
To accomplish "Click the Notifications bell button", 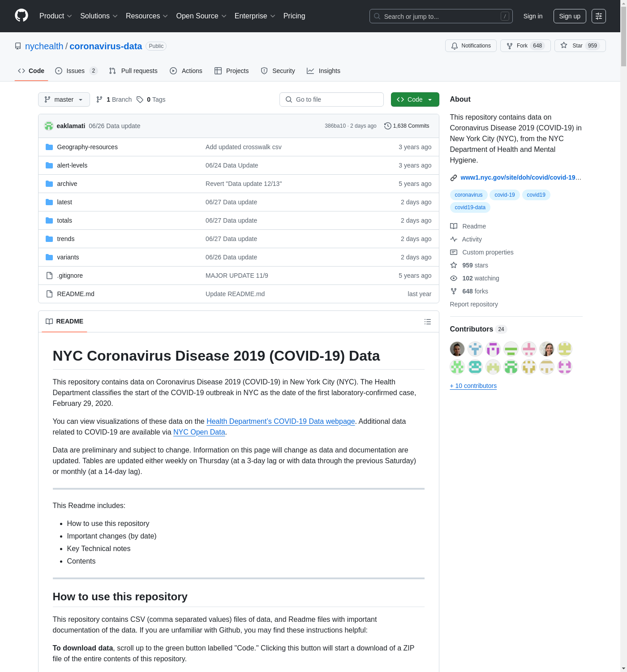I will [x=470, y=46].
